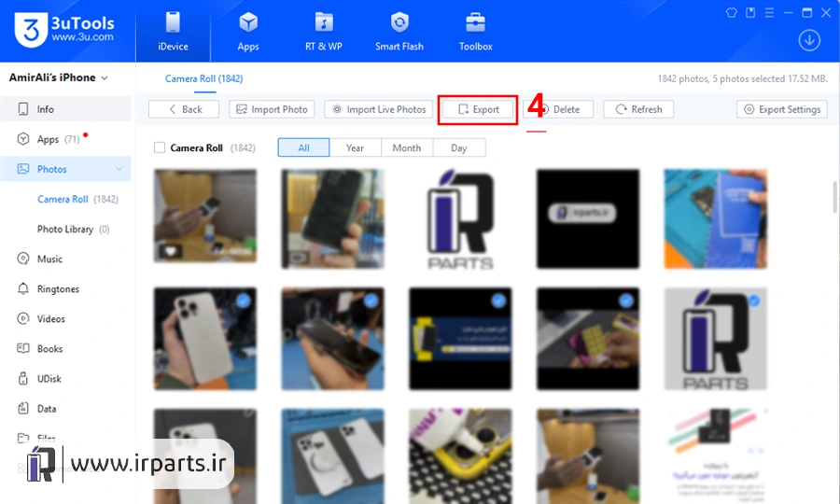Viewport: 840px width, 504px height.
Task: Select the dark phone held up photo
Action: (332, 219)
